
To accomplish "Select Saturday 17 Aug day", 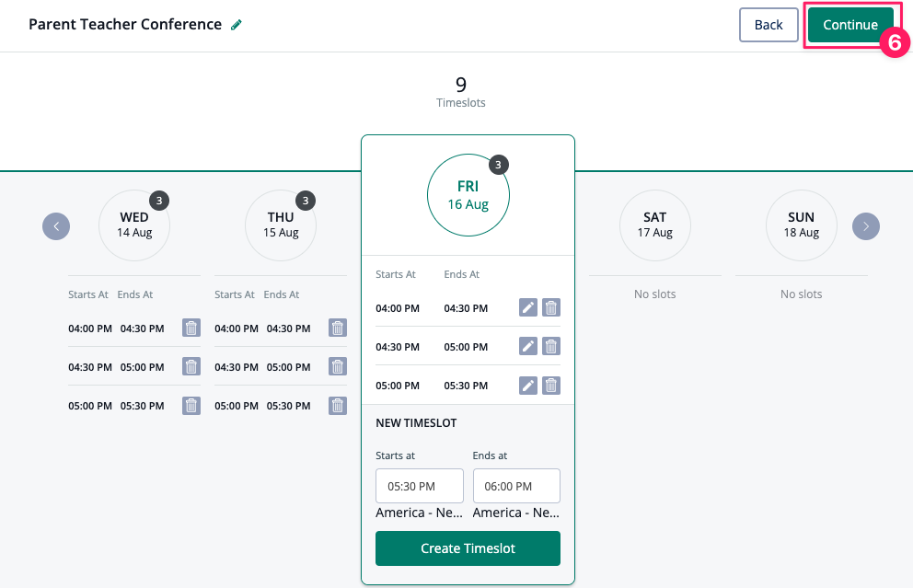I will coord(654,225).
